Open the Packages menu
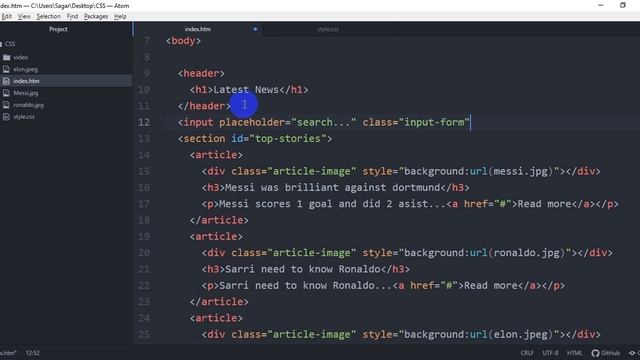Image resolution: width=640 pixels, height=360 pixels. 96,16
